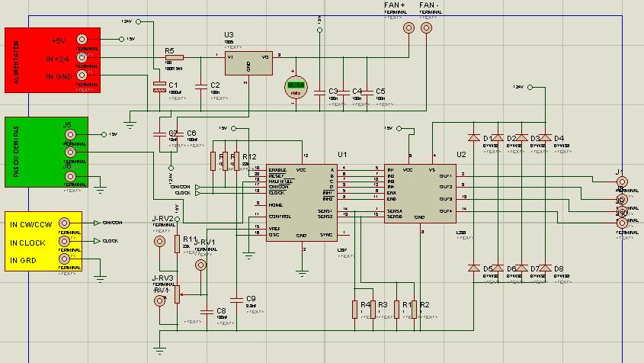Select sense resistor R1
The width and height of the screenshot is (644, 363).
point(397,309)
